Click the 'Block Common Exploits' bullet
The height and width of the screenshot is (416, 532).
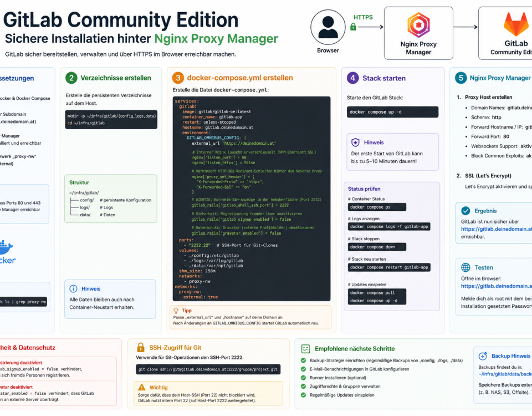[x=502, y=156]
